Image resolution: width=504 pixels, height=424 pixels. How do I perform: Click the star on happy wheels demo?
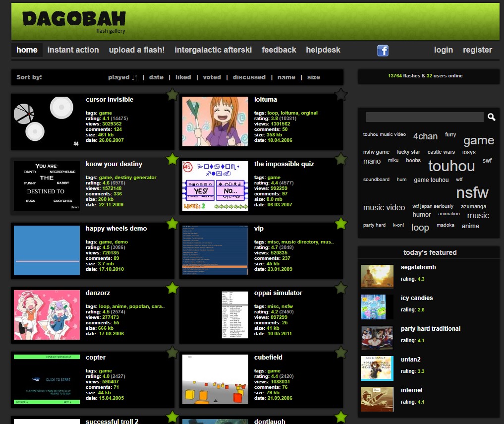[x=172, y=223]
